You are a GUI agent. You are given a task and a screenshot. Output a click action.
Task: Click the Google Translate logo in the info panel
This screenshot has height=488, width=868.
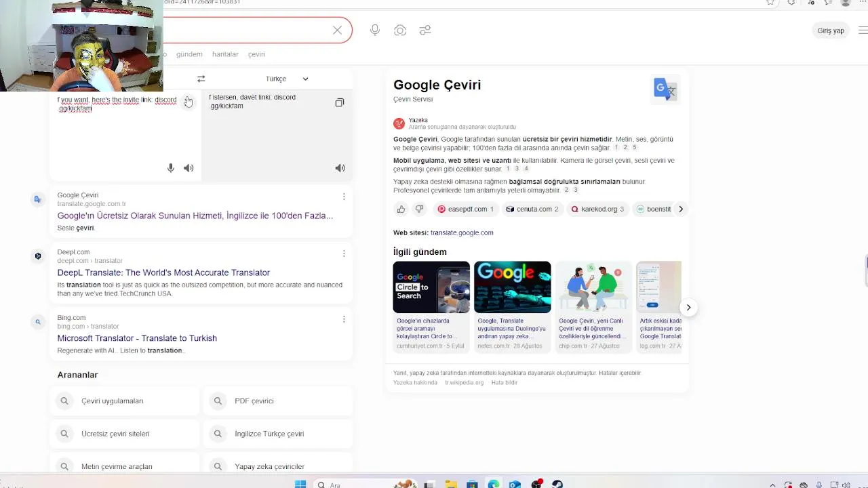[665, 89]
